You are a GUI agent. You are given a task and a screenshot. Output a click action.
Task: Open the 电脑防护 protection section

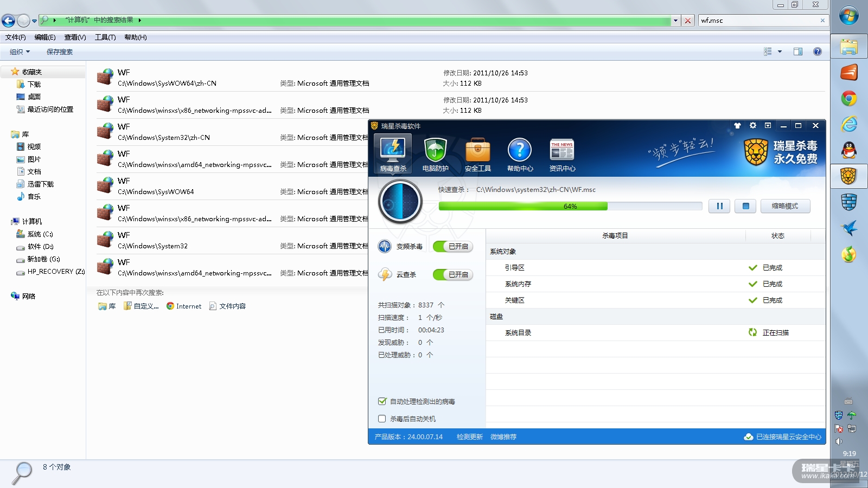435,154
